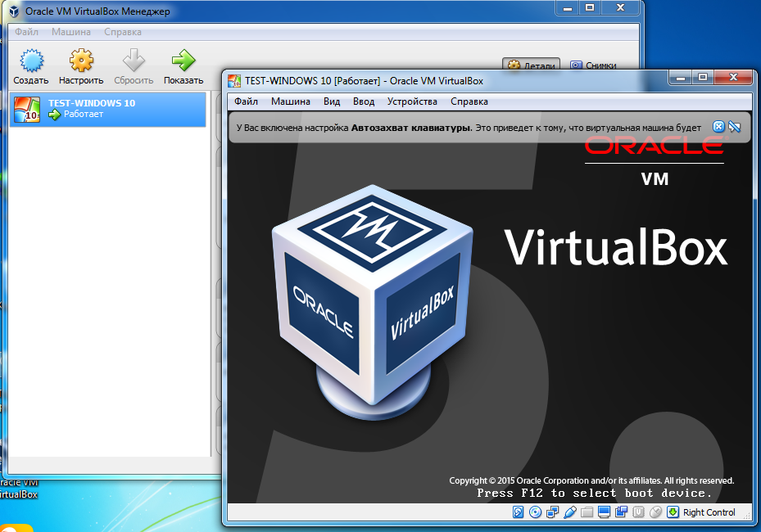Open Машина menu in Manager window
The image size is (761, 532).
pos(71,32)
